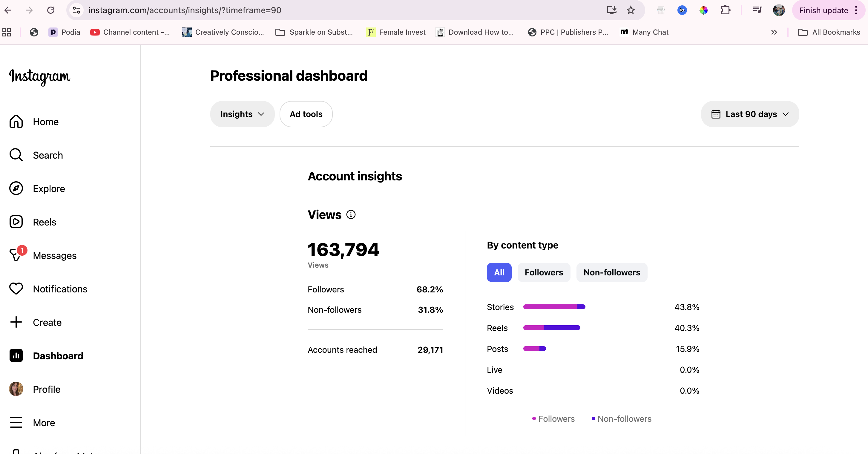Switch the content filter to Followers
The height and width of the screenshot is (454, 868).
tap(544, 272)
